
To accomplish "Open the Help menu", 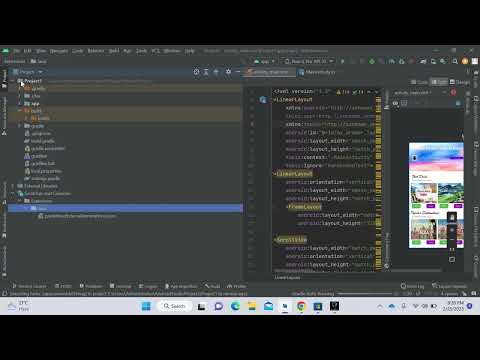I will click(189, 51).
